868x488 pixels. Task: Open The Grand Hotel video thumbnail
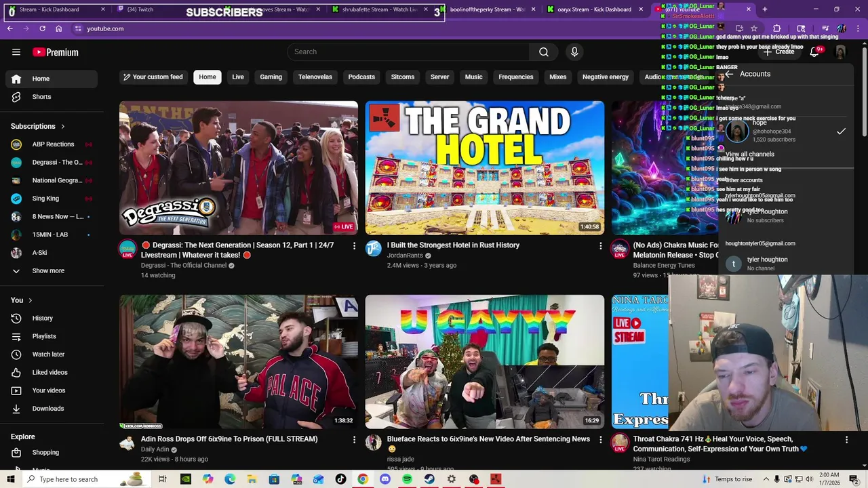(x=484, y=167)
